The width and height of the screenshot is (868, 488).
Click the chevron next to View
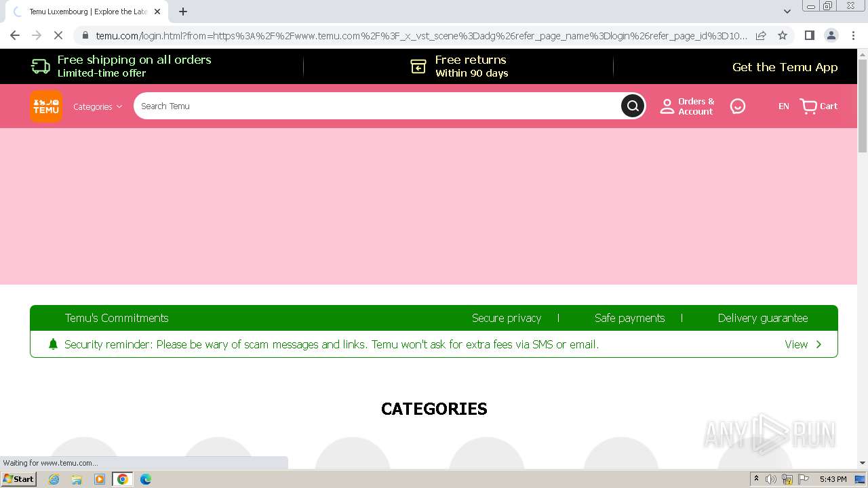pos(818,344)
